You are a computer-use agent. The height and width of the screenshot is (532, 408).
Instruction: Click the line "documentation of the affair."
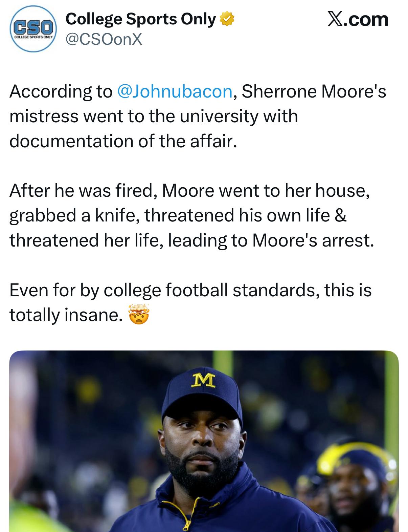point(122,141)
